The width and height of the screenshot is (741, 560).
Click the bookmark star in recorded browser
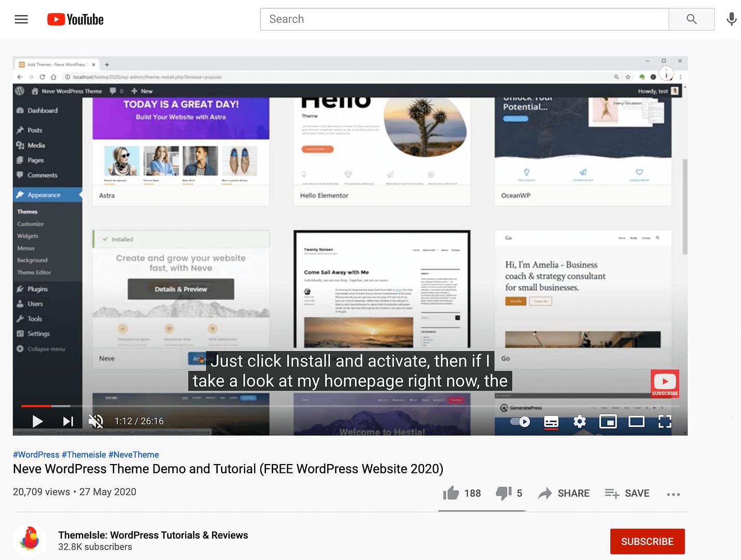(628, 77)
